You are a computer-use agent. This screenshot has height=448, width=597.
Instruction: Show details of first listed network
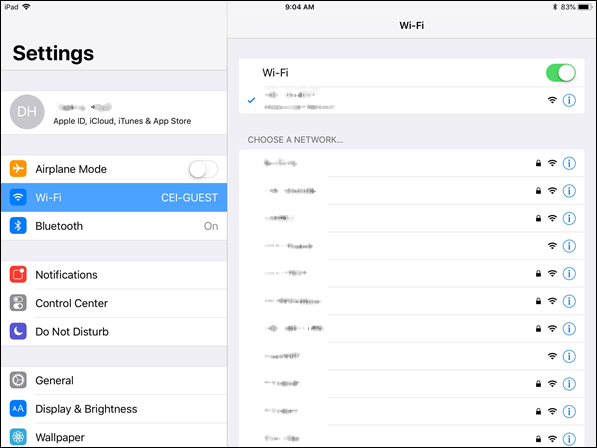(569, 164)
